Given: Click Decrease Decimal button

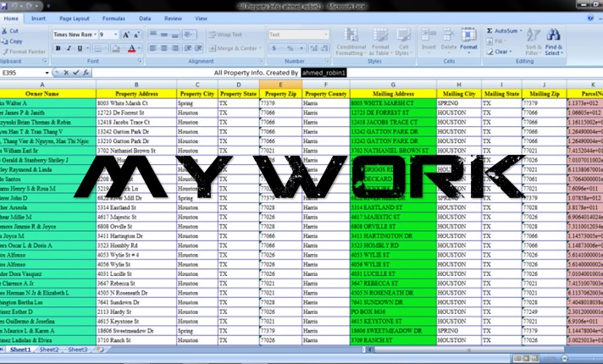Looking at the screenshot, I should [324, 48].
